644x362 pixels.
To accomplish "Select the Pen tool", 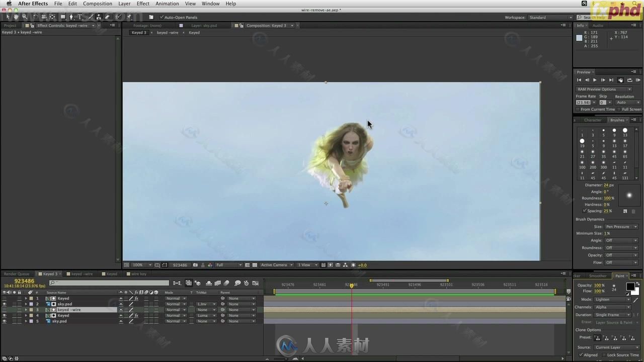I will pyautogui.click(x=71, y=17).
